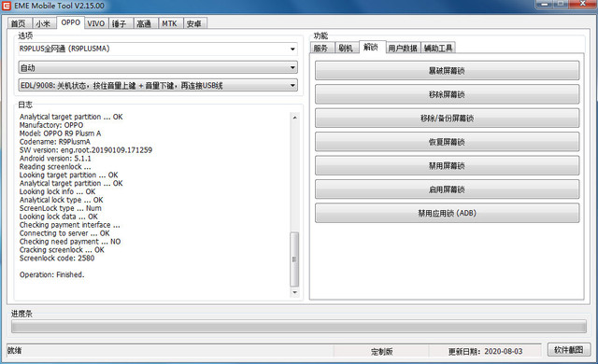Click the 'Manufactory: OPPO' log line
The image size is (598, 364).
(x=51, y=125)
